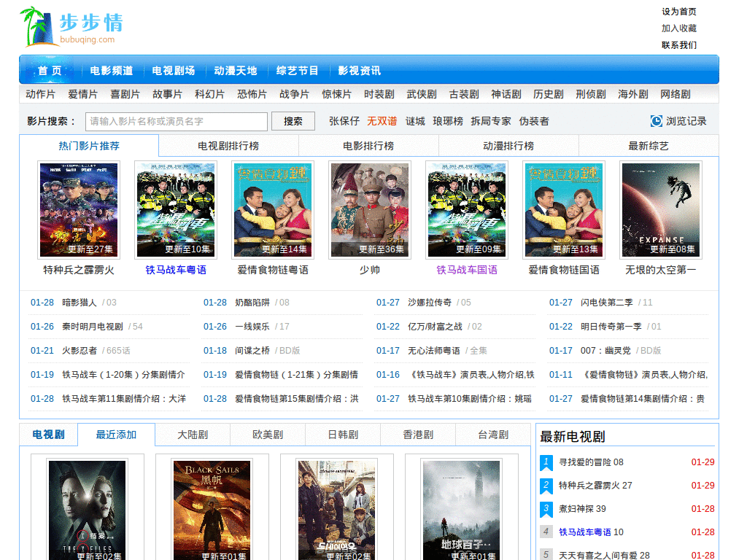The image size is (747, 560).
Task: Search hot keyword 无双谱
Action: click(382, 121)
